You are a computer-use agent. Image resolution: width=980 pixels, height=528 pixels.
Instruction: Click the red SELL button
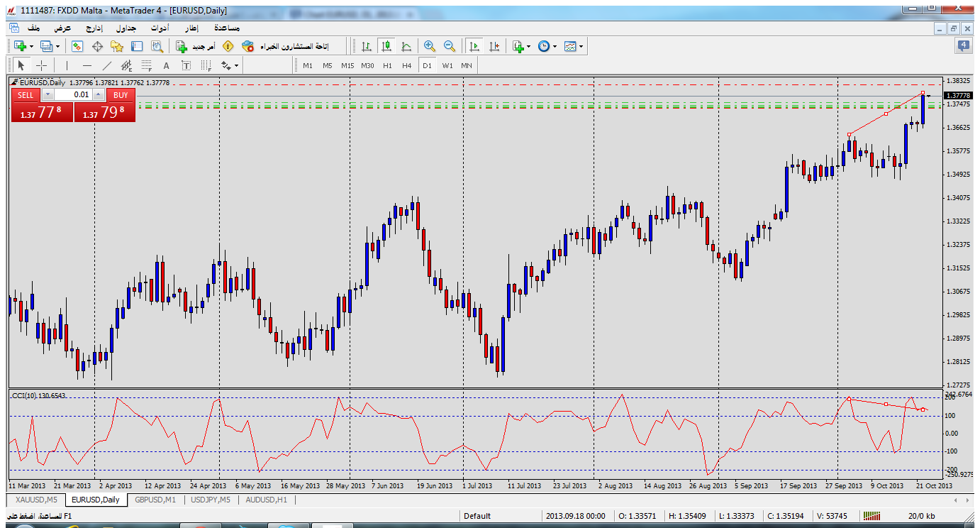tap(25, 94)
